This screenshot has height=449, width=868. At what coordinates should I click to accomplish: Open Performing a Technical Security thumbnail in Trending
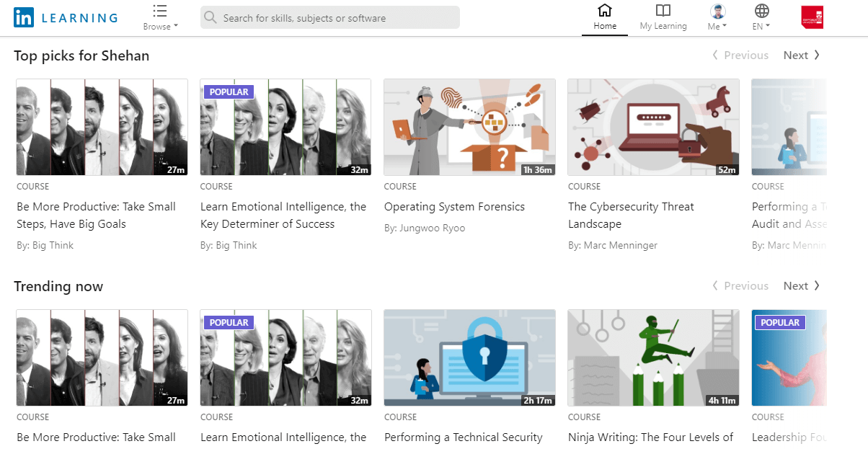coord(469,358)
